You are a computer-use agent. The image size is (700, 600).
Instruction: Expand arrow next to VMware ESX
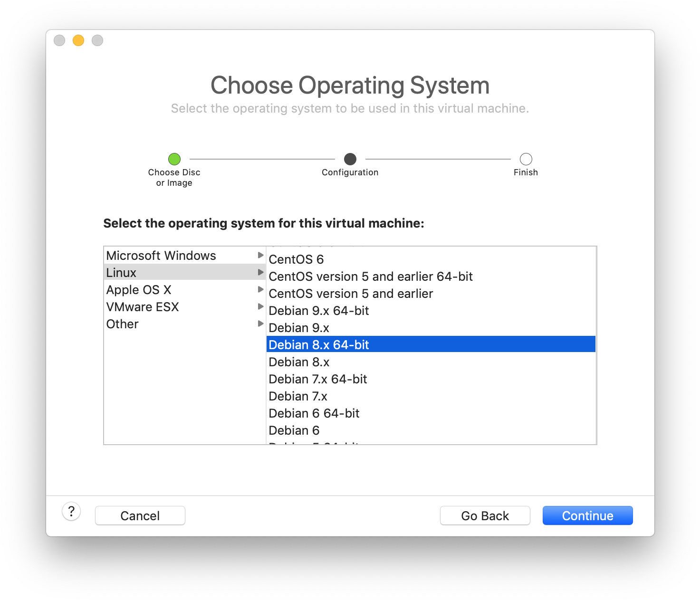260,306
